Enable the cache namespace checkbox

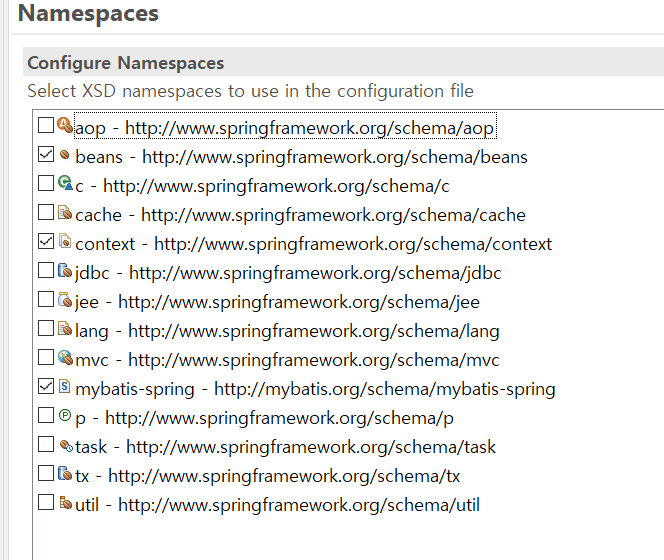(46, 212)
